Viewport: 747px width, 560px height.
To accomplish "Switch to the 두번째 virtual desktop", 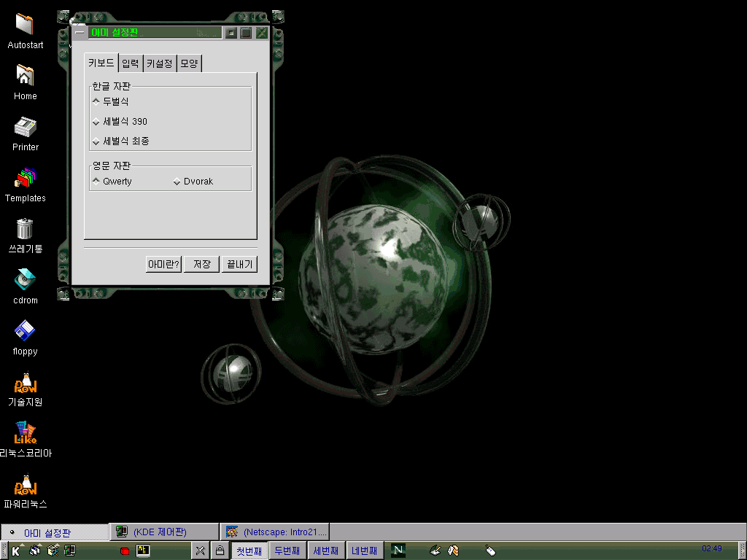I will tap(287, 551).
